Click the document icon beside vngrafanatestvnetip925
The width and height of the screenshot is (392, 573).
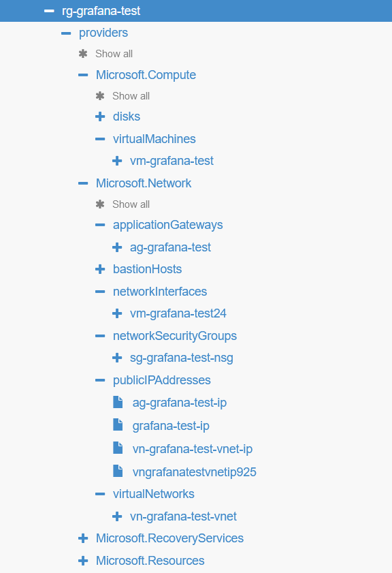(118, 470)
